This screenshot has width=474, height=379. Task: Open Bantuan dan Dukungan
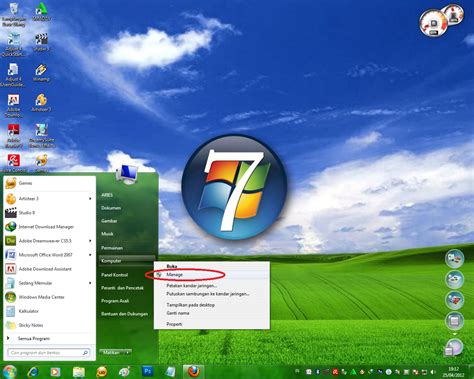click(124, 314)
